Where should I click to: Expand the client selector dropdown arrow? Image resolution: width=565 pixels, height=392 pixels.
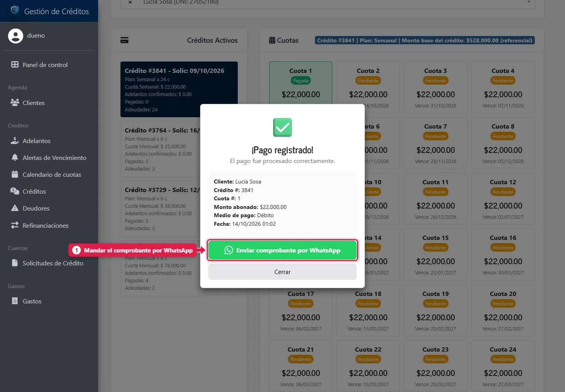click(x=529, y=2)
